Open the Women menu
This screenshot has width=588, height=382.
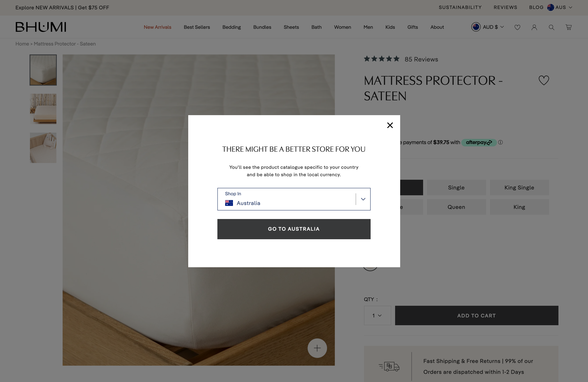(x=342, y=27)
